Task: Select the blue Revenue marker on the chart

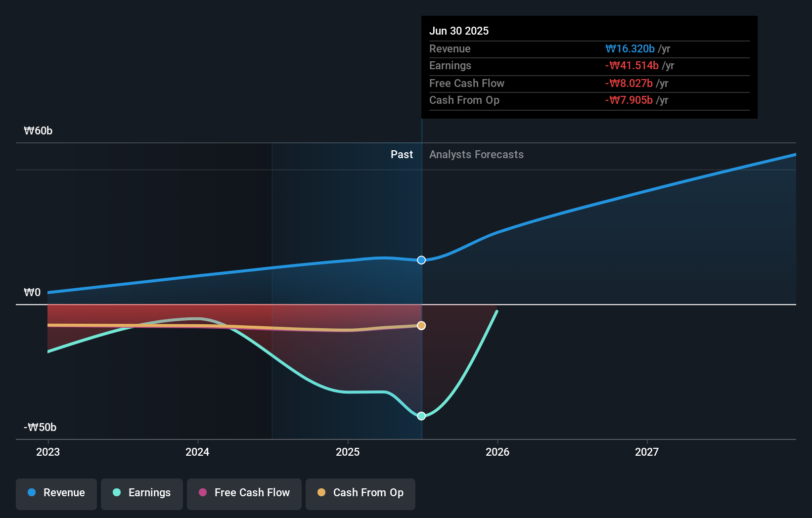Action: click(421, 259)
